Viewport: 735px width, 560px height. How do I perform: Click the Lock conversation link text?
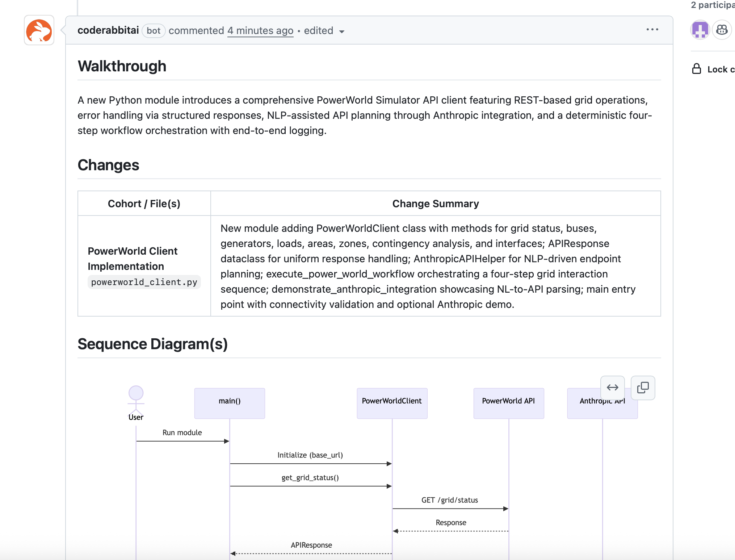click(x=721, y=70)
